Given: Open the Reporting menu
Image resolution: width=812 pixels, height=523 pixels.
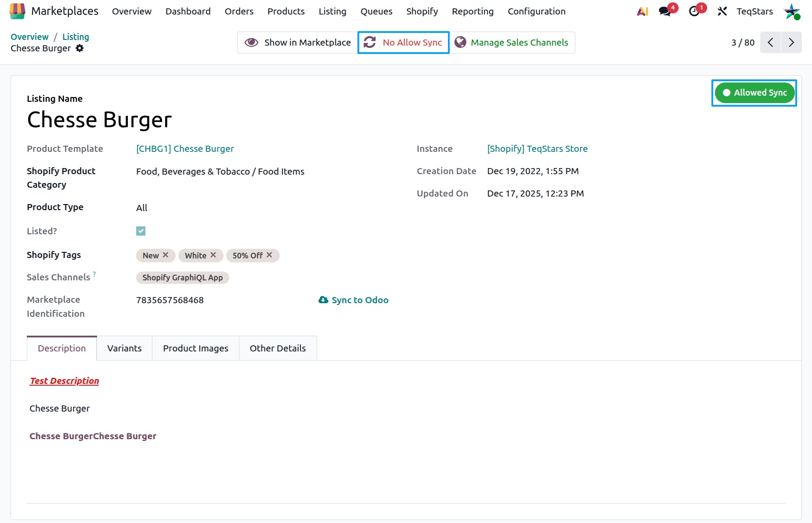Looking at the screenshot, I should tap(473, 11).
